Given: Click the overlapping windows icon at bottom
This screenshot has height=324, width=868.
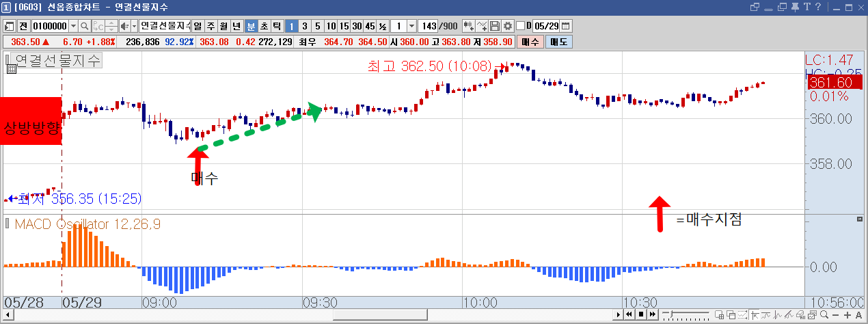Looking at the screenshot, I should tap(731, 315).
